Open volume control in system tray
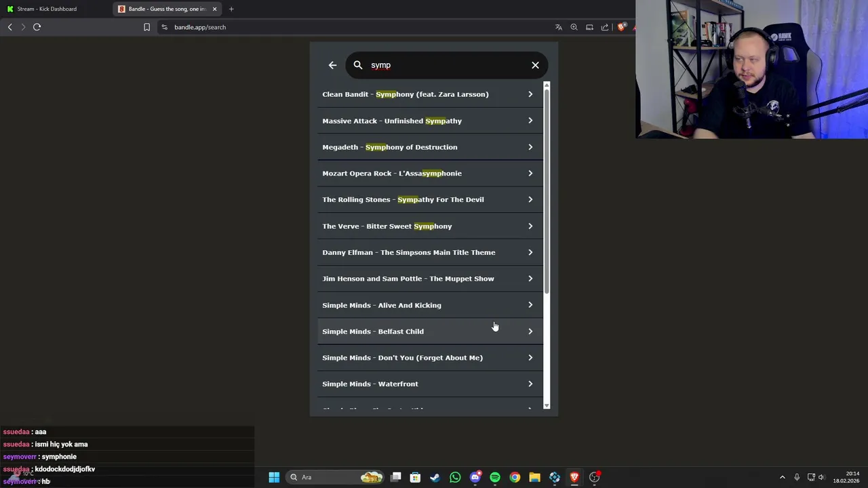The width and height of the screenshot is (868, 488). 821,477
